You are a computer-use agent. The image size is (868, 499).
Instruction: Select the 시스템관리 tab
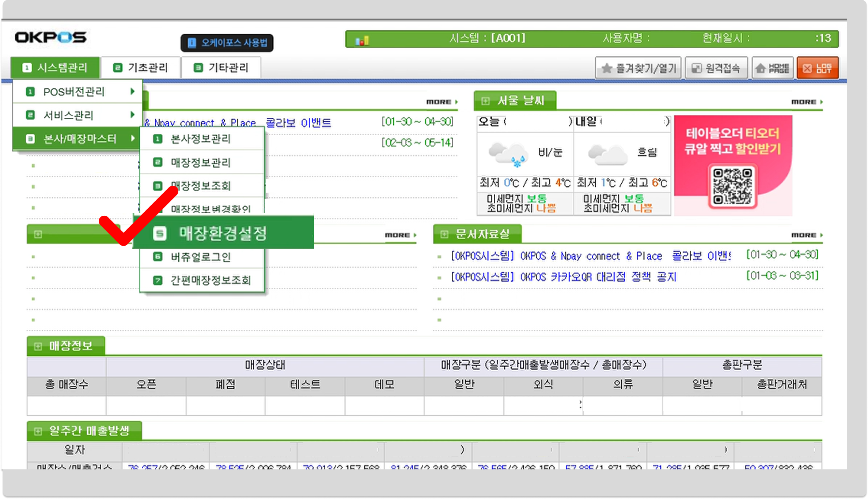pyautogui.click(x=55, y=68)
